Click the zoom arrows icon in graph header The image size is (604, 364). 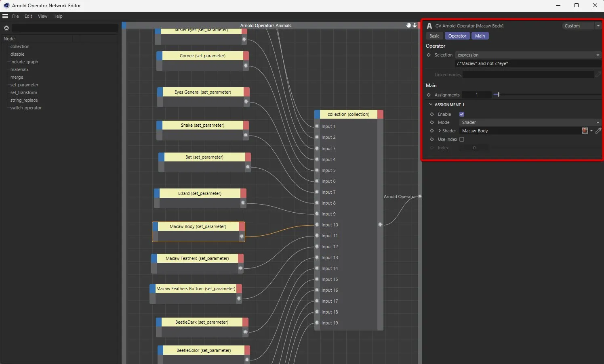[415, 25]
